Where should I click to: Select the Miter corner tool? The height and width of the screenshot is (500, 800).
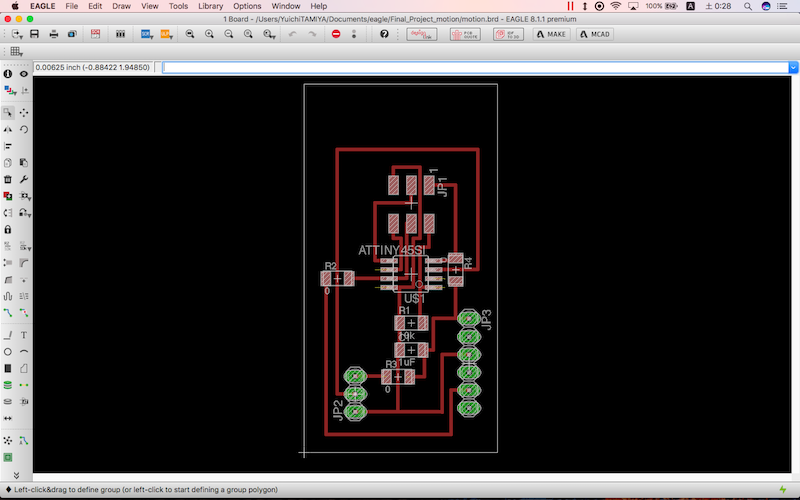click(x=24, y=263)
